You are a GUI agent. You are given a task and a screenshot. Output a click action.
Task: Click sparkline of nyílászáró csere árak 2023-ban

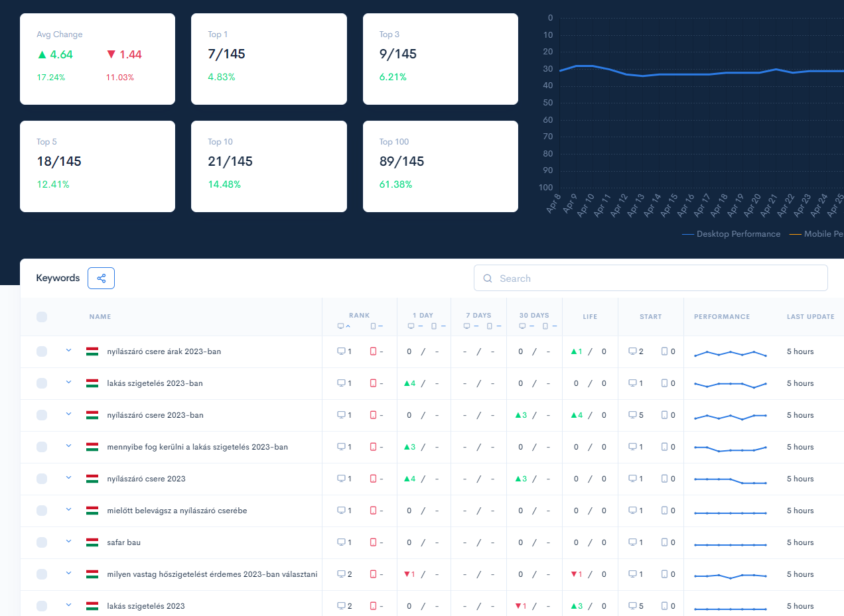pos(731,353)
